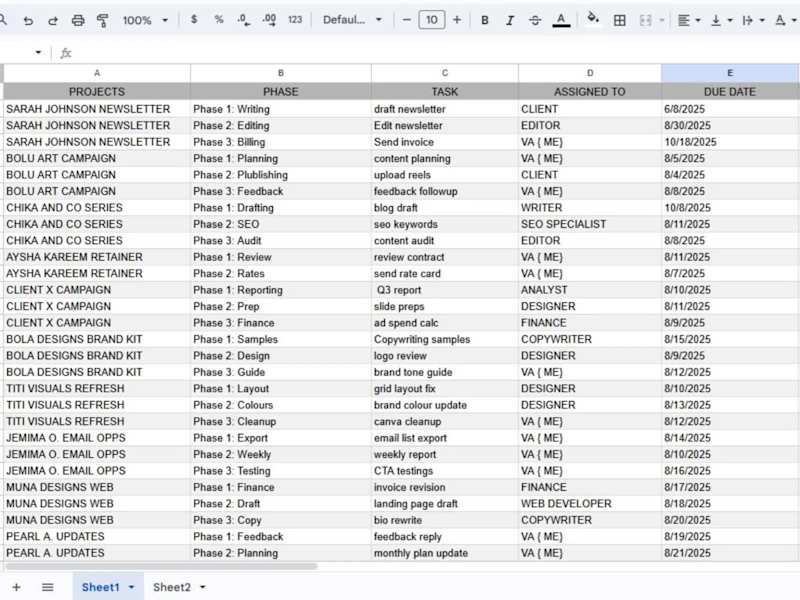The image size is (800, 600).
Task: Click the Undo button
Action: click(x=29, y=19)
